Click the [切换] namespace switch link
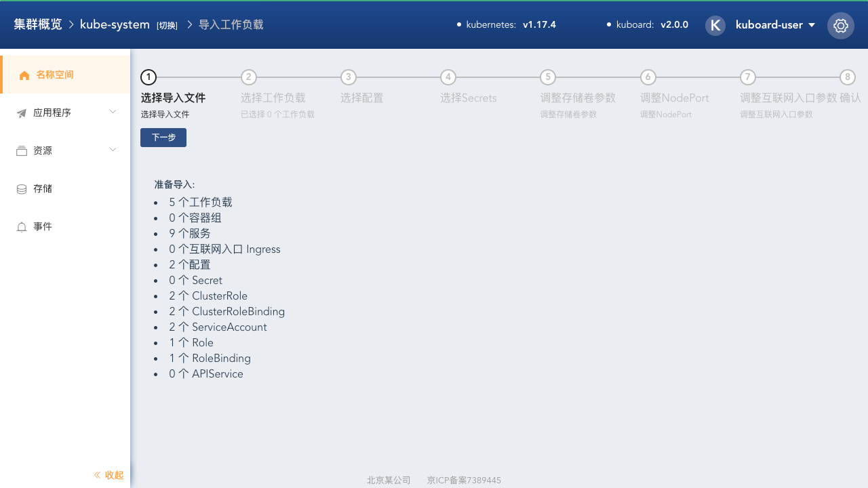Screen dimensions: 868x488 pos(167,26)
